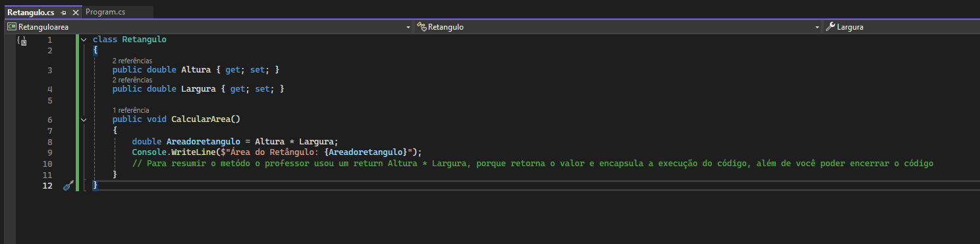Open the 2 referências link above Largura

click(x=132, y=80)
